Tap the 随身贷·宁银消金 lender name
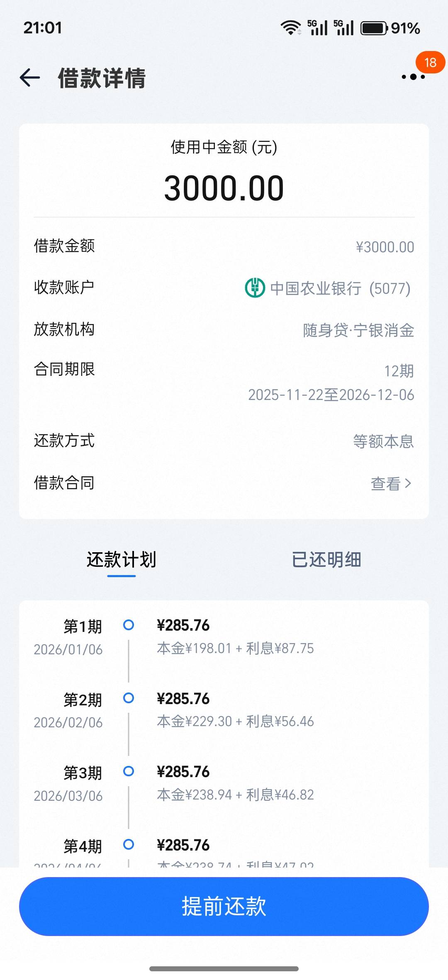The image size is (448, 980). click(x=358, y=330)
